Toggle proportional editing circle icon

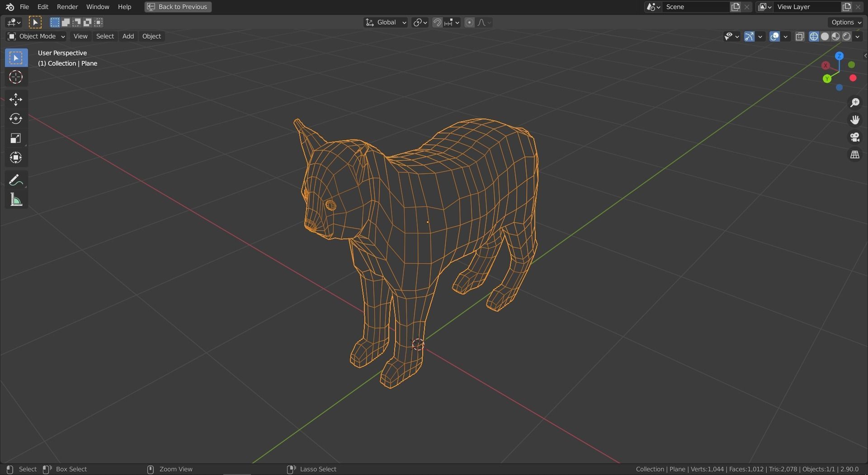[x=469, y=23]
